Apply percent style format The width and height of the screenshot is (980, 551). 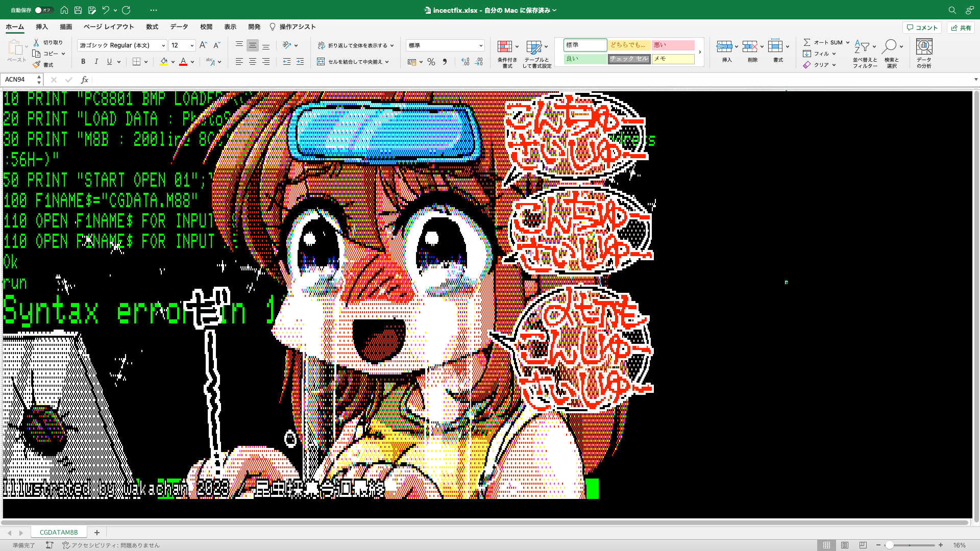pos(431,62)
